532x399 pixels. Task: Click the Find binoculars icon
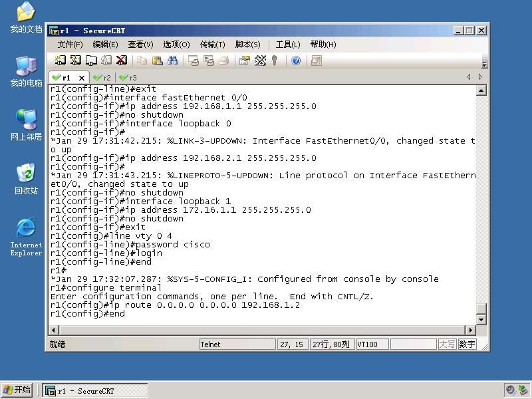point(172,61)
